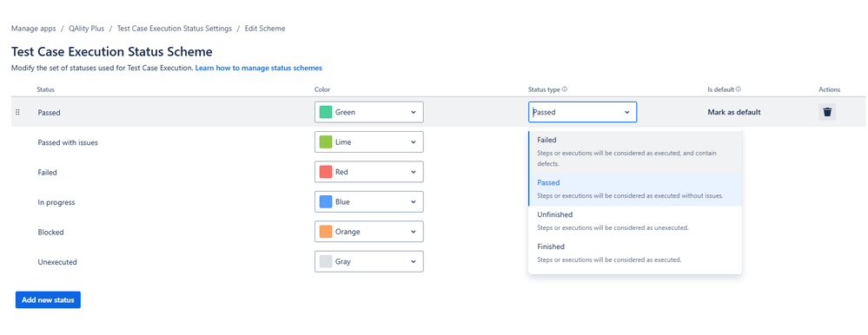This screenshot has width=868, height=335.
Task: Click the Is default info icon
Action: click(x=739, y=89)
